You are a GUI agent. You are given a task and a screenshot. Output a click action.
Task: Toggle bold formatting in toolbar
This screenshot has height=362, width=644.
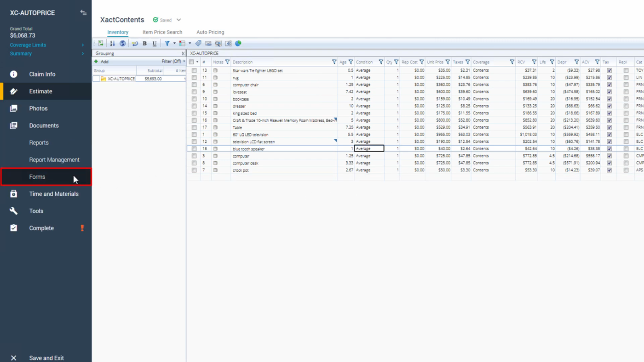click(x=144, y=43)
